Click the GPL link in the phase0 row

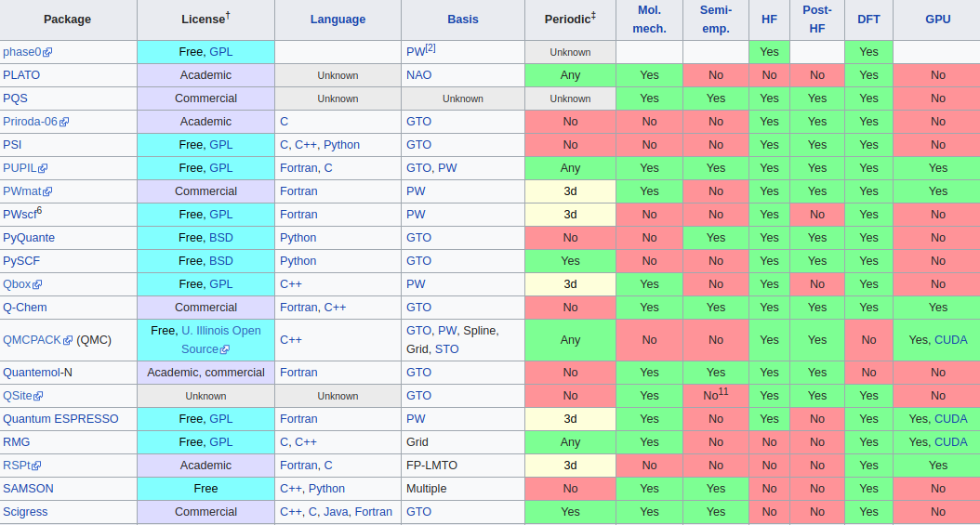point(220,52)
